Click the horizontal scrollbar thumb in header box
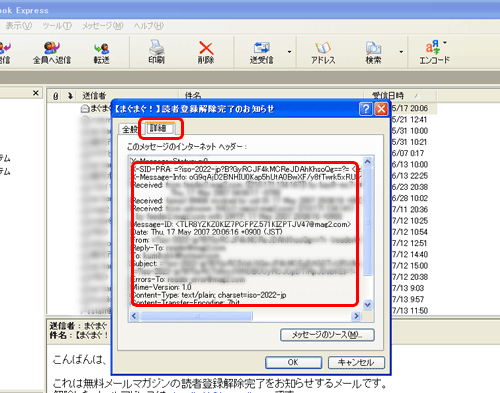 [x=197, y=316]
